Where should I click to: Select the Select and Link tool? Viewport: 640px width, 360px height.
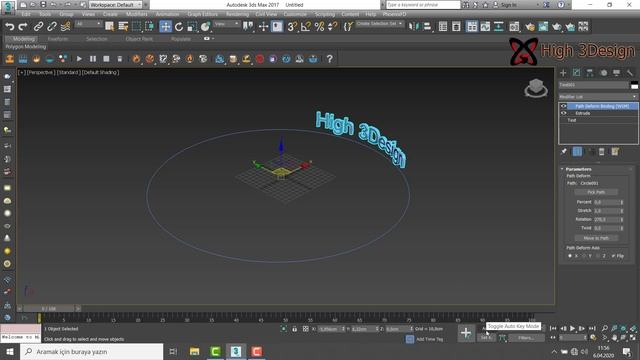38,27
